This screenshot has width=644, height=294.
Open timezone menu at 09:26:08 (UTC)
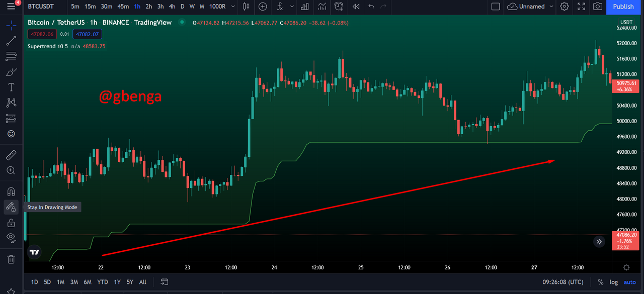[x=563, y=282]
